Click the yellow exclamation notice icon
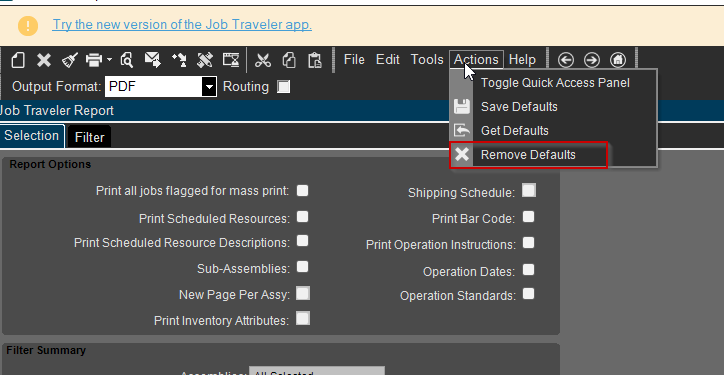Image resolution: width=724 pixels, height=375 pixels. (x=28, y=25)
